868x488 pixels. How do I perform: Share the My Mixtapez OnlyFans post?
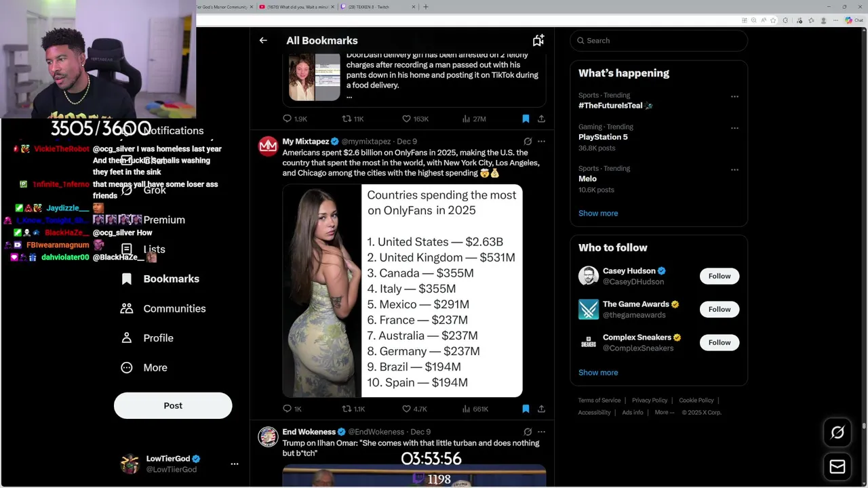point(541,409)
